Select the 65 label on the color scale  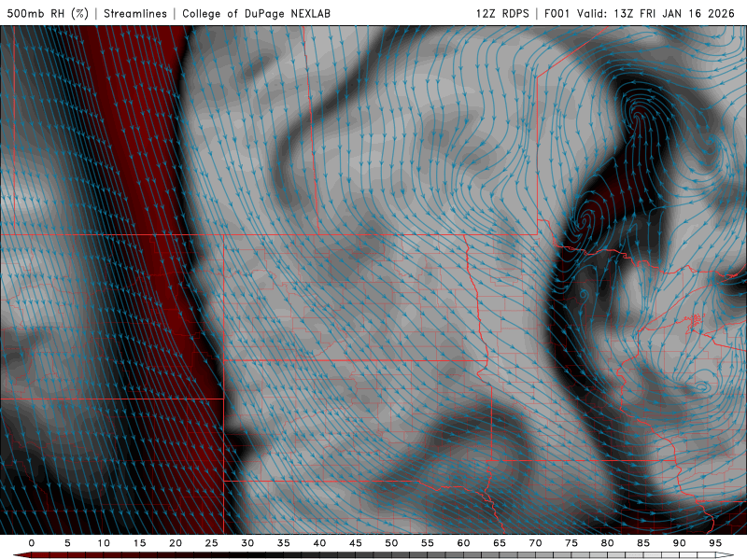click(500, 543)
